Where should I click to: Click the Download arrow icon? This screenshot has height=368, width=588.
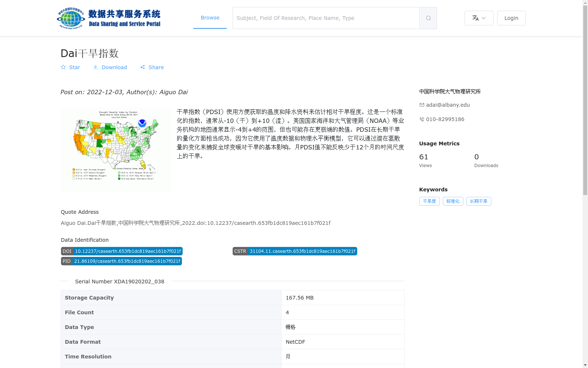[96, 67]
